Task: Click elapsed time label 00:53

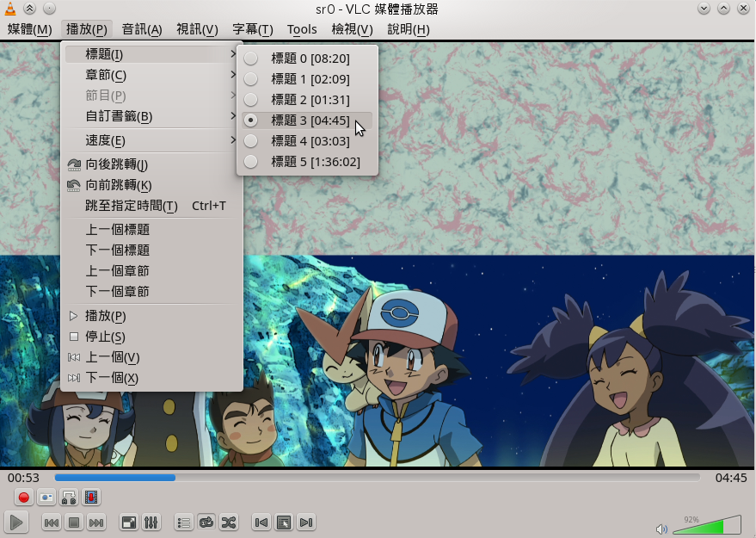Action: click(x=23, y=478)
